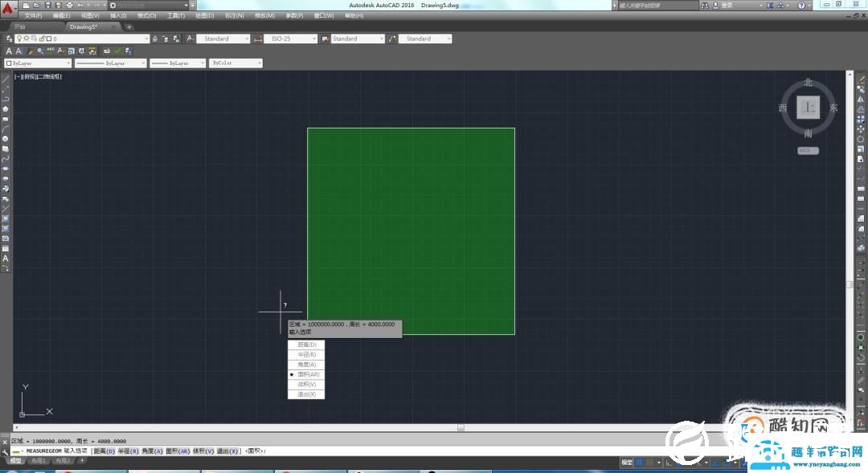Choose 距离(D) in the measure option list
Screen dimensions: 868x473
point(307,345)
